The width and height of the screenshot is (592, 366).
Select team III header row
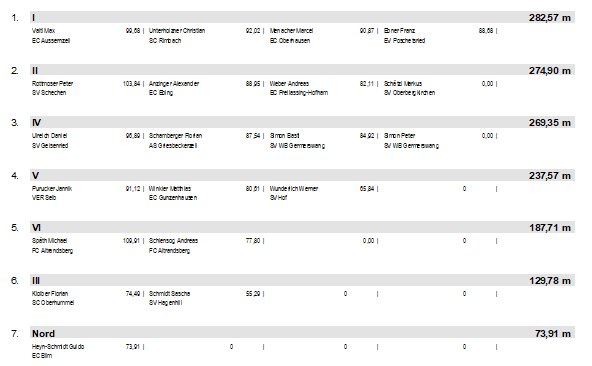[x=302, y=280]
